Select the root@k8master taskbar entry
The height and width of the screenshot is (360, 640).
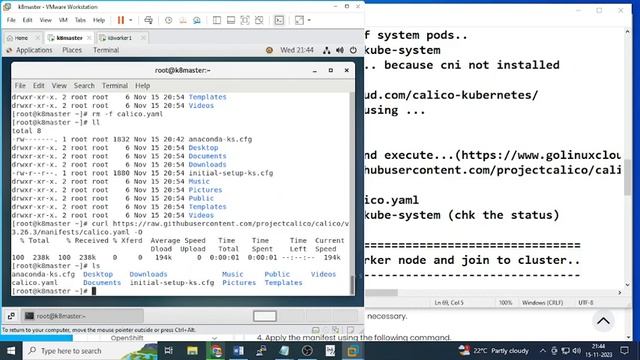pos(82,316)
